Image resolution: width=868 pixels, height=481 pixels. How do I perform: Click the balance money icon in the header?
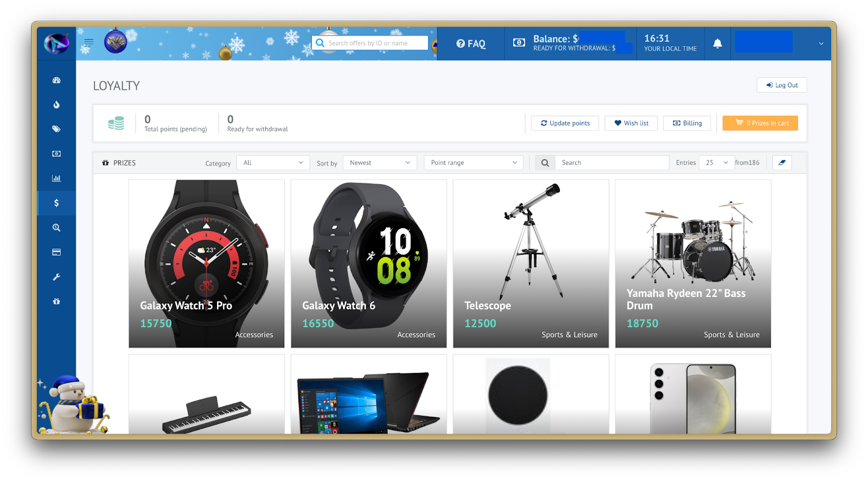click(519, 43)
